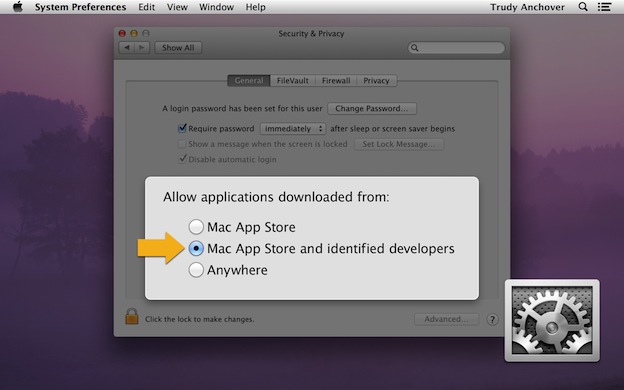
Task: Click the login password has been set text
Action: point(242,108)
